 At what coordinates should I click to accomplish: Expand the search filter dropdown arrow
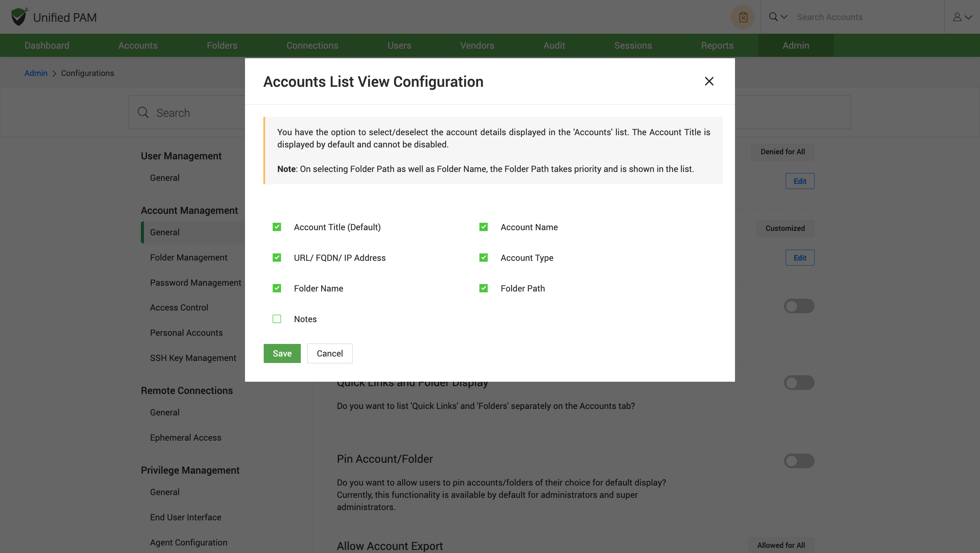(x=784, y=17)
